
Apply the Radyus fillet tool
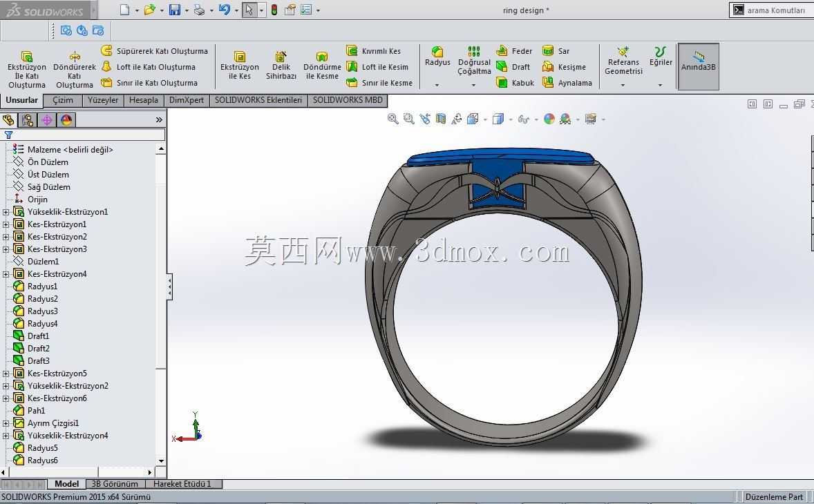437,56
